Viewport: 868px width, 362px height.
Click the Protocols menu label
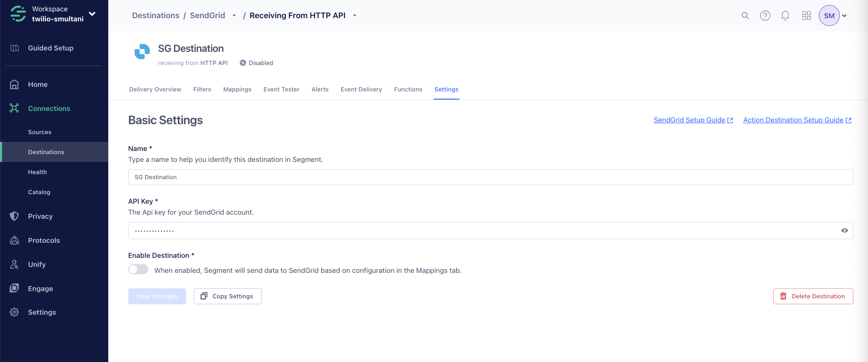(44, 241)
